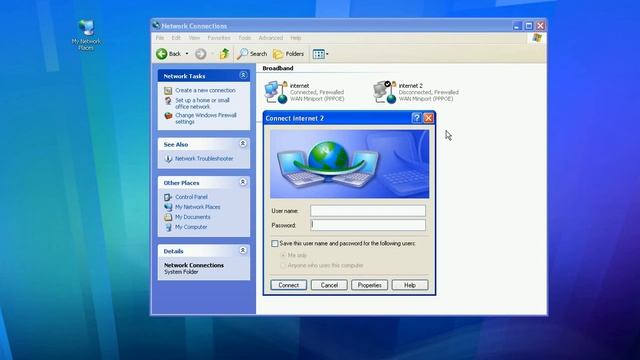640x360 pixels.
Task: Select Anyone who uses this computer option
Action: (283, 265)
